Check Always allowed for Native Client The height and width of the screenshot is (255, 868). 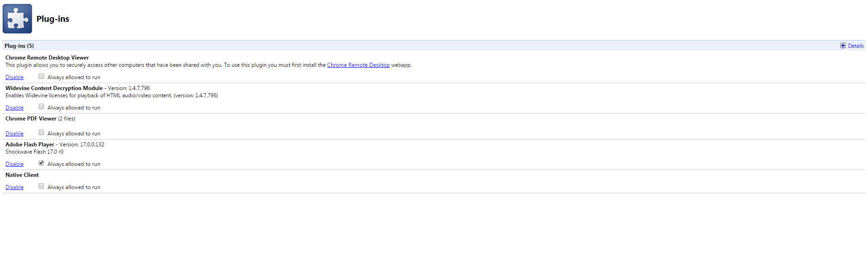tap(41, 186)
